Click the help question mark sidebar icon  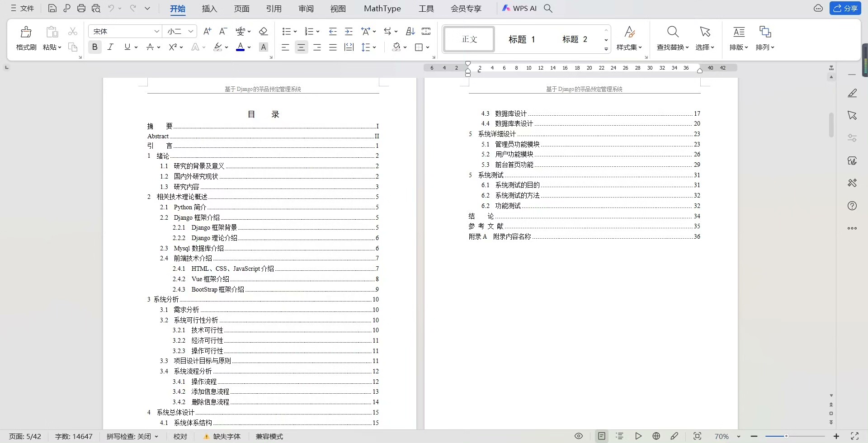[x=852, y=206]
